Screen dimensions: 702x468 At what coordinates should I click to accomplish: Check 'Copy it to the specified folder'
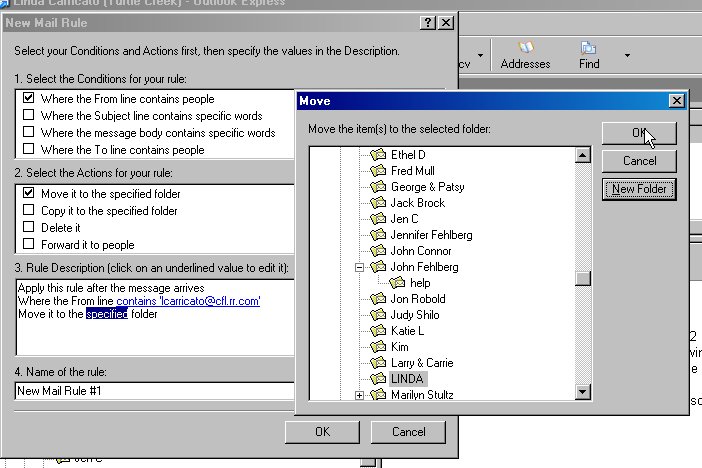coord(29,210)
